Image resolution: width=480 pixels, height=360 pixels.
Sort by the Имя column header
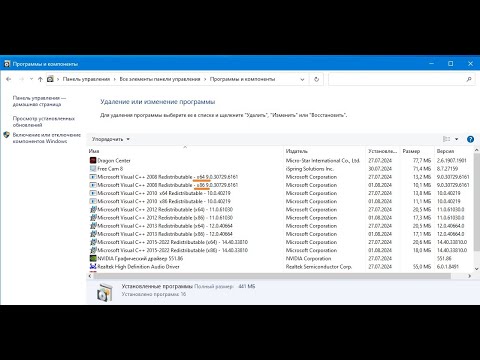click(185, 151)
